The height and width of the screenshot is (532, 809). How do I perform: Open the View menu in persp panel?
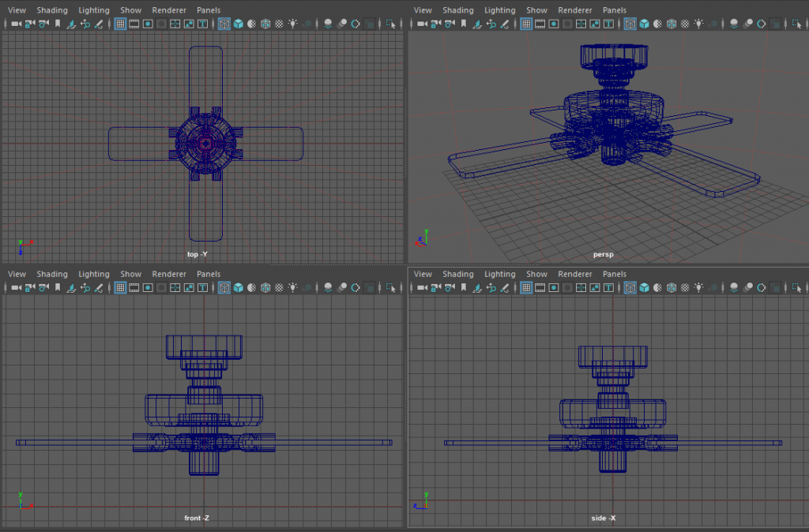pos(423,10)
